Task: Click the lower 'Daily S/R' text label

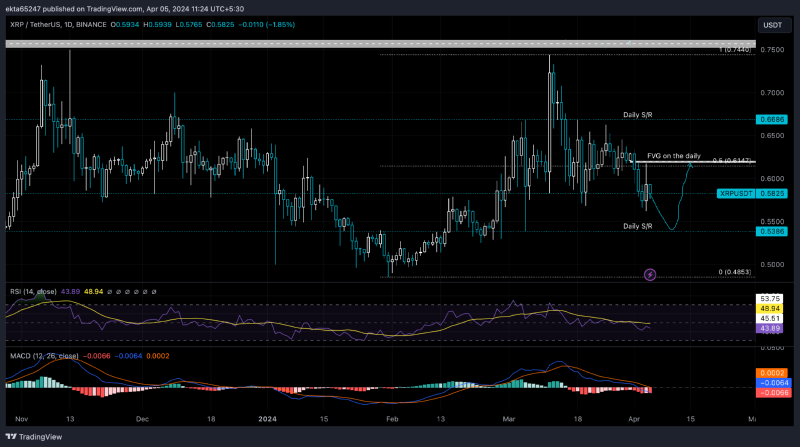Action: (x=637, y=227)
